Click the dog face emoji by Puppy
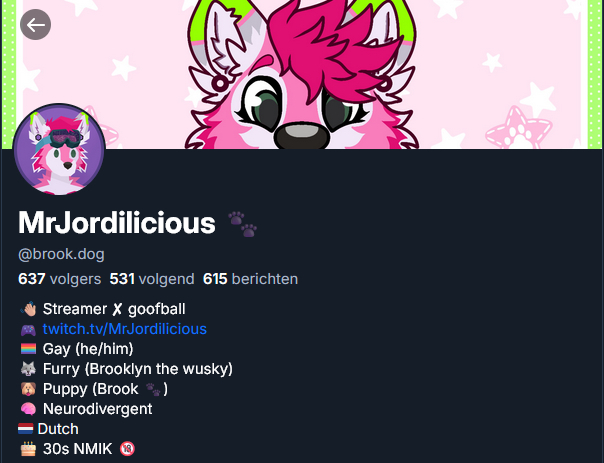The height and width of the screenshot is (463, 604). [x=28, y=389]
